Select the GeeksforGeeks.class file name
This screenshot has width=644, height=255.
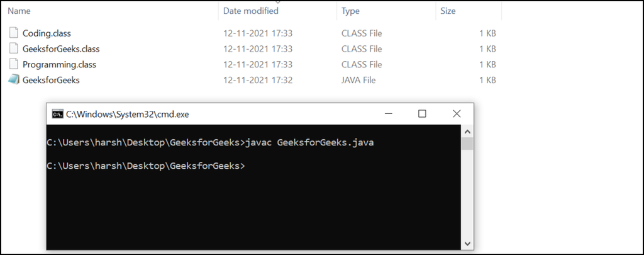click(x=60, y=48)
